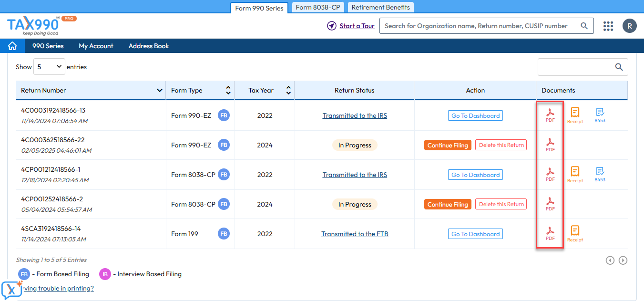The image size is (644, 302).
Task: Open the PDF for return 4C0003192418566-13
Action: 550,115
